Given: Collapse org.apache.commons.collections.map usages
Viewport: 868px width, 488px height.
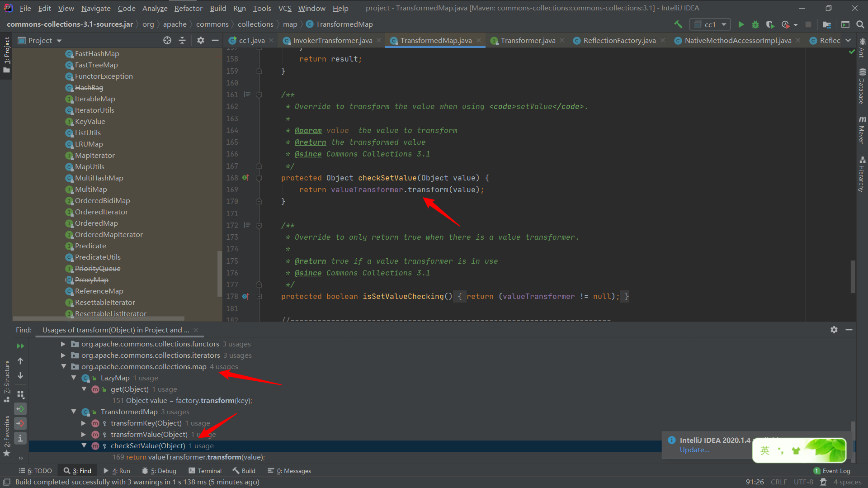Looking at the screenshot, I should [x=63, y=366].
